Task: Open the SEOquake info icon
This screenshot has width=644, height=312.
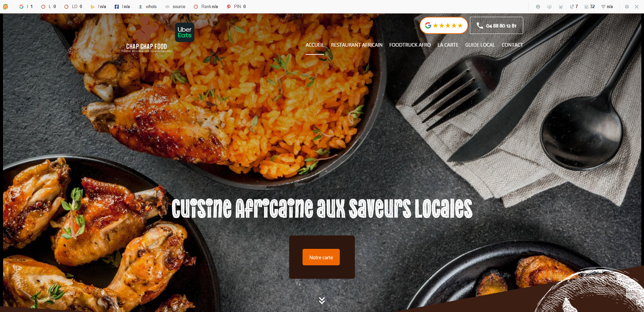Action: point(538,7)
